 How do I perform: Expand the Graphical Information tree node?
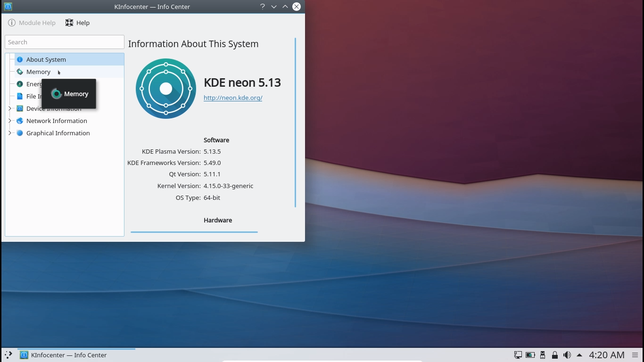point(10,133)
